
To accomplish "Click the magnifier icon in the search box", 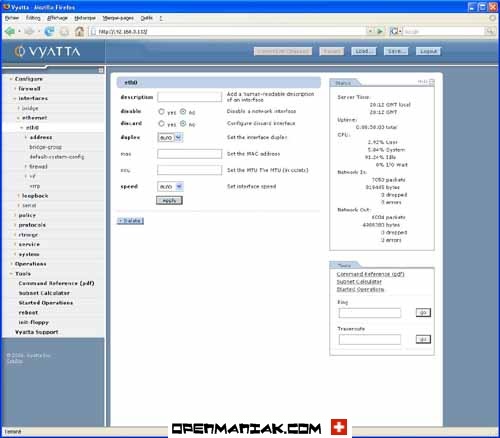I will click(490, 32).
